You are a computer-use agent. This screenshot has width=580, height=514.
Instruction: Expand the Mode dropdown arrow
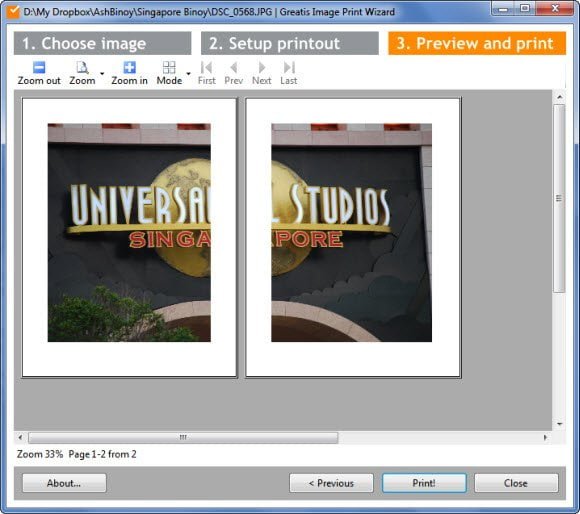pyautogui.click(x=188, y=73)
